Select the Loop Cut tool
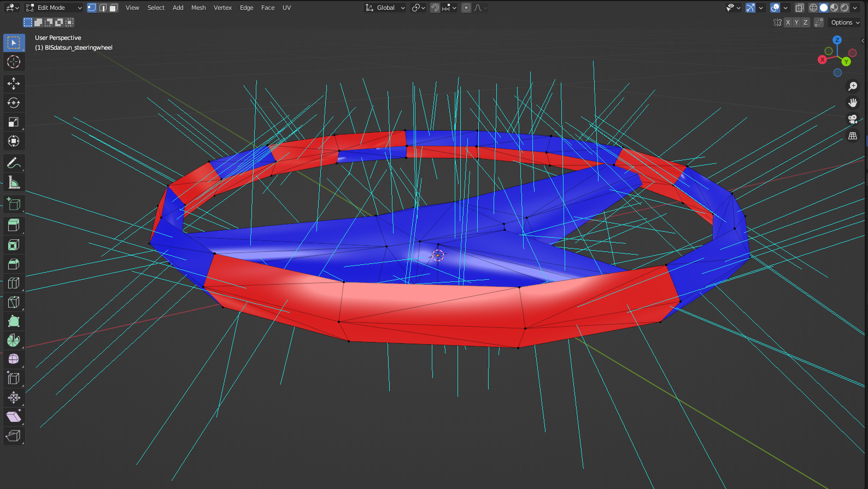This screenshot has width=868, height=489. [14, 283]
